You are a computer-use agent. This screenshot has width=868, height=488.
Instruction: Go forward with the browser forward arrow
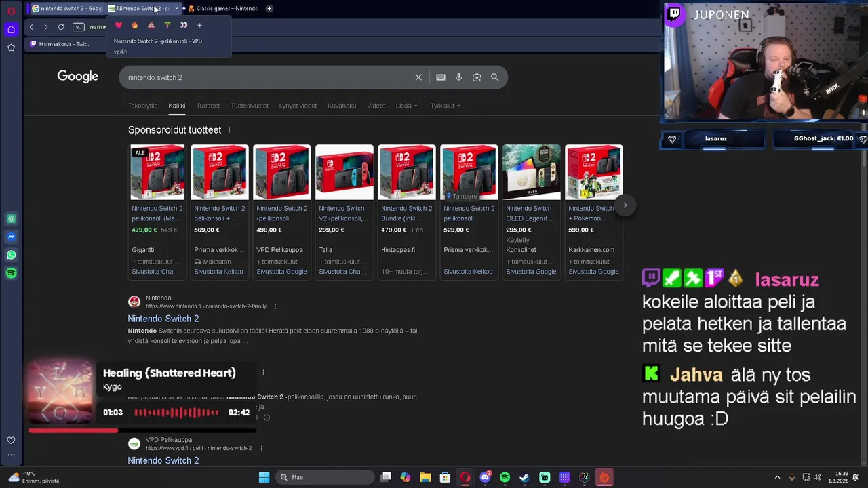click(45, 26)
